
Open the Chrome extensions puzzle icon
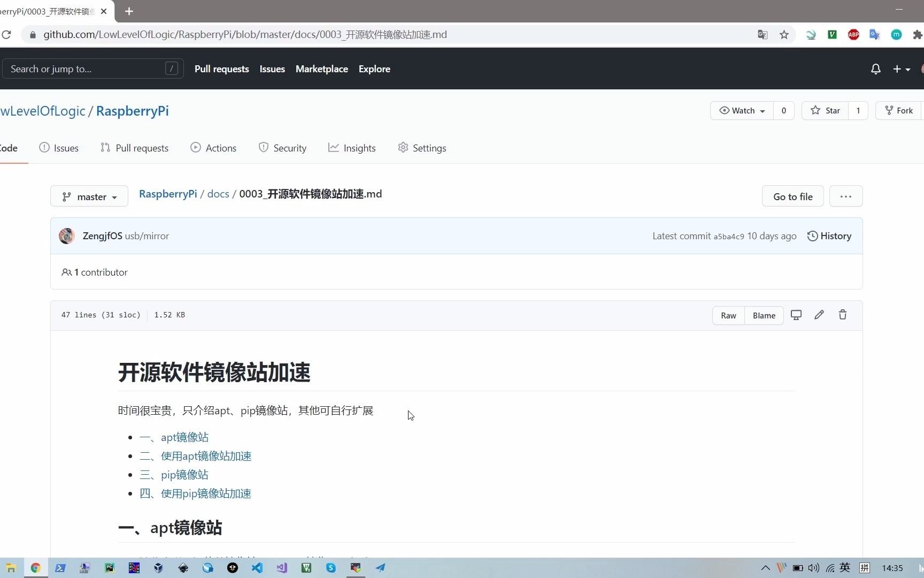click(x=918, y=35)
